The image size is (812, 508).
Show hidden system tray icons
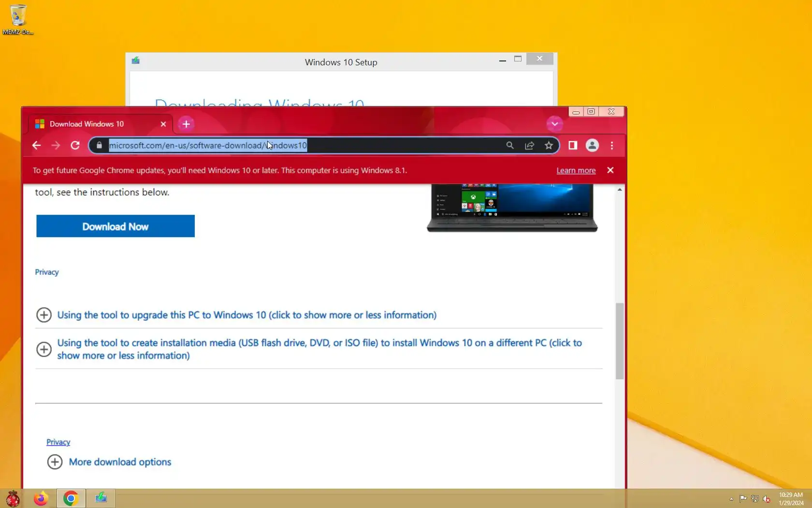[x=731, y=499]
